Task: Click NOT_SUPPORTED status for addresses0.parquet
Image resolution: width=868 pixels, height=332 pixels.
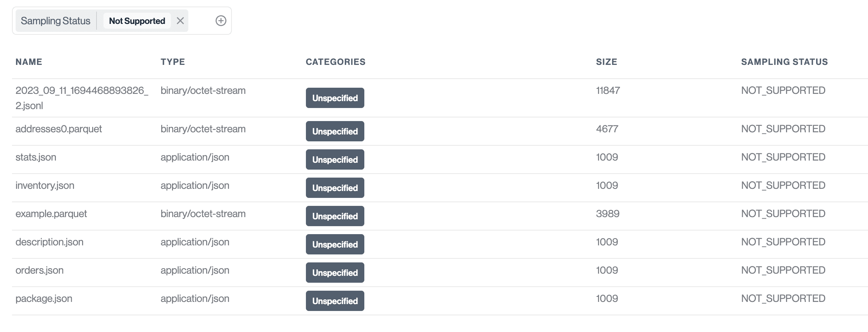Action: click(783, 129)
